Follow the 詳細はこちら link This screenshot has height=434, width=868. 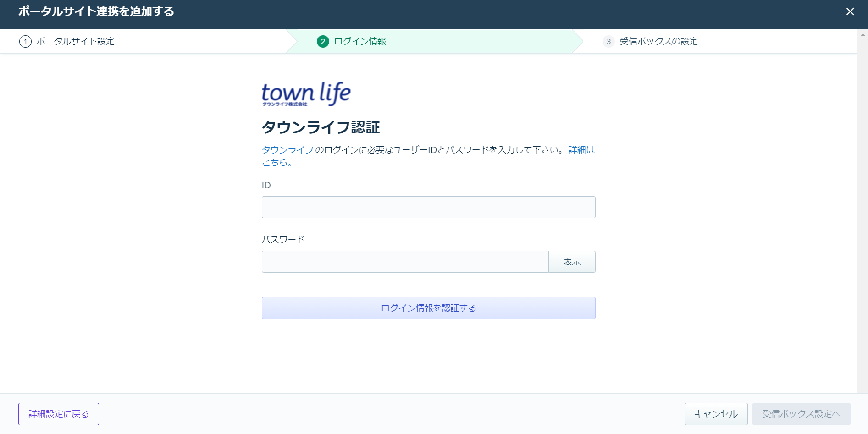pyautogui.click(x=581, y=150)
